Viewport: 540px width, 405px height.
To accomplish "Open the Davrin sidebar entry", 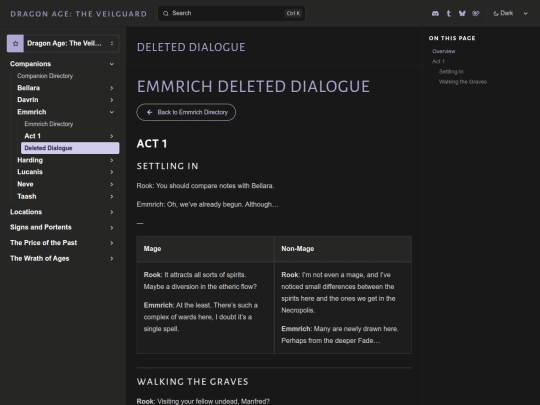I will 28,100.
